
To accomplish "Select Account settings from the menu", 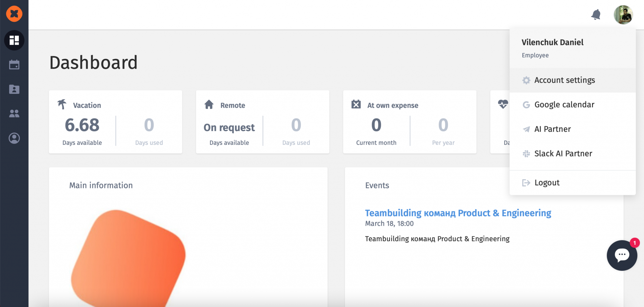I will click(573, 80).
